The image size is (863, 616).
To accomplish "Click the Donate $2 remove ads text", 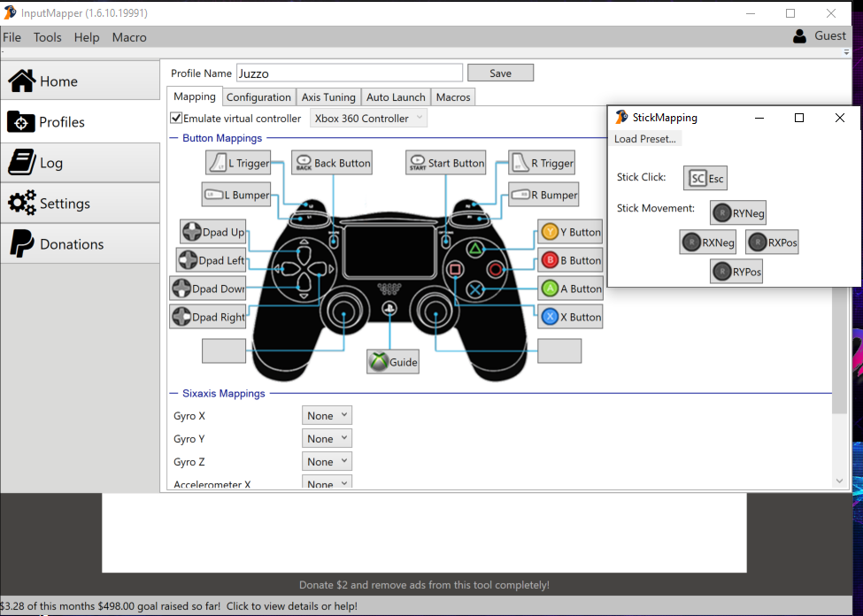I will (424, 585).
